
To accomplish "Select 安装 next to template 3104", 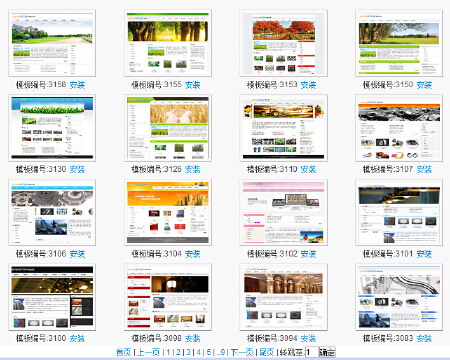I will (193, 254).
